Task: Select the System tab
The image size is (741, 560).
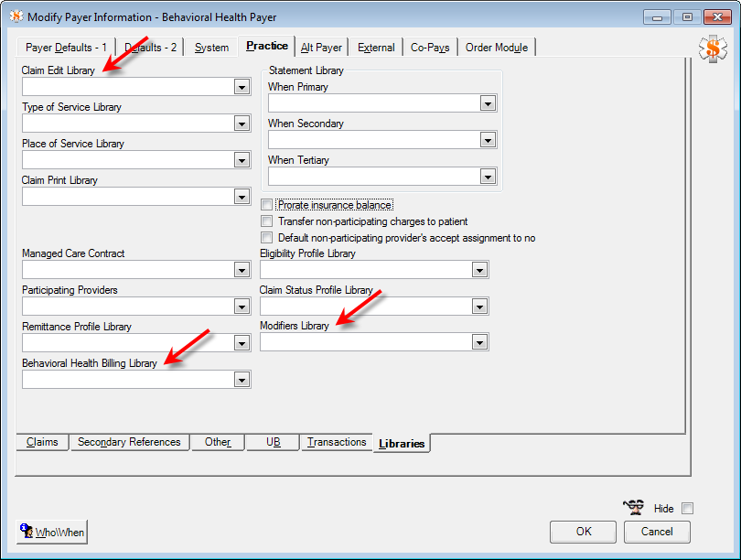Action: [211, 48]
